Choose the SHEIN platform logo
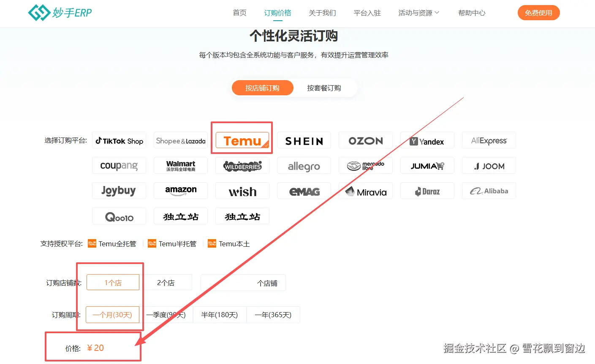Screen dimensions: 595x364 (x=304, y=141)
